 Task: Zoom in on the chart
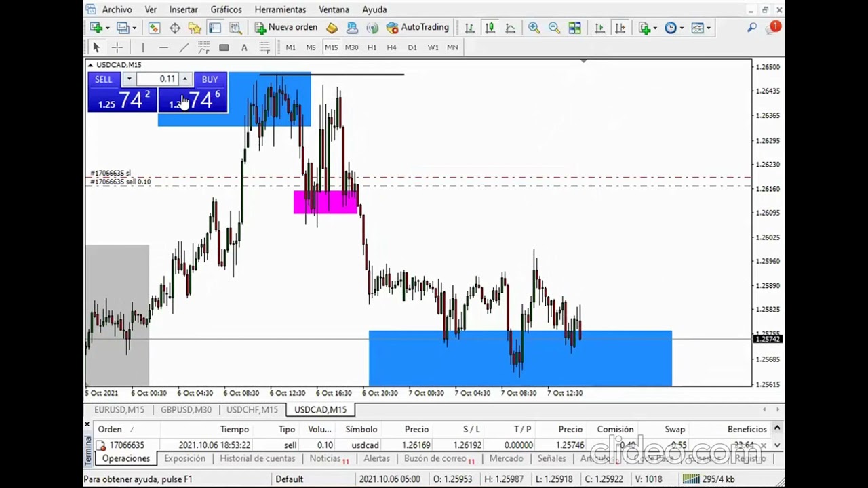(x=534, y=28)
